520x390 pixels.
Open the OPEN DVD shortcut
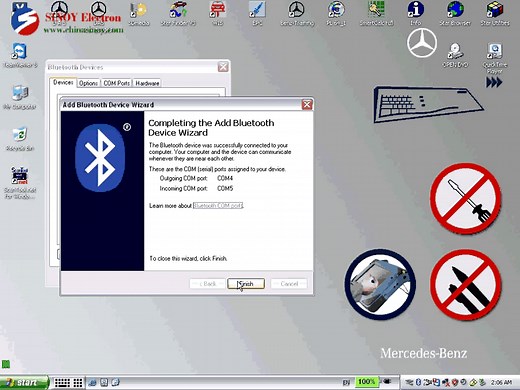click(x=455, y=55)
